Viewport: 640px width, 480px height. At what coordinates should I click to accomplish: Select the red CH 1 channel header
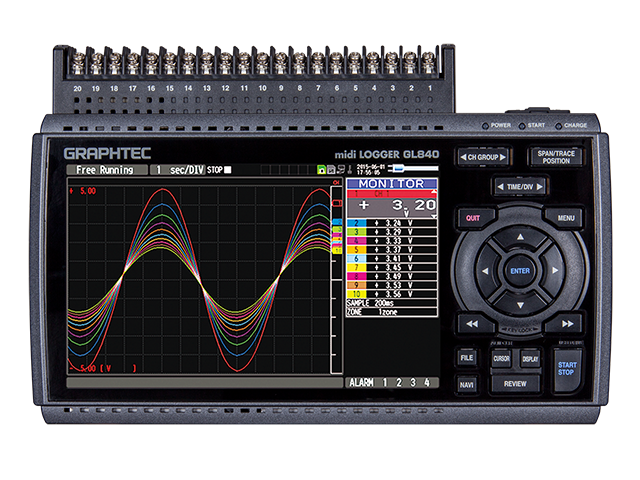[392, 193]
